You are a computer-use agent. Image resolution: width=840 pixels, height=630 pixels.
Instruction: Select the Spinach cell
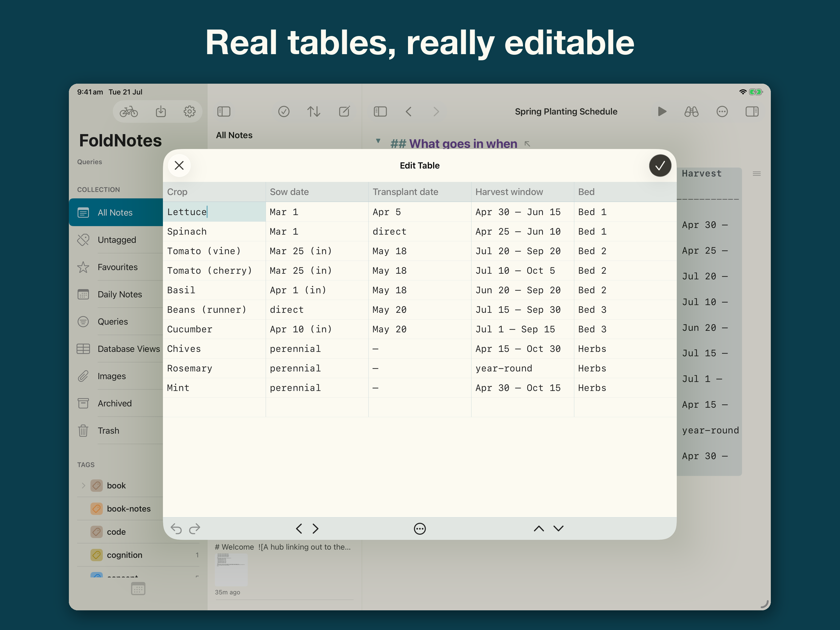pyautogui.click(x=214, y=231)
